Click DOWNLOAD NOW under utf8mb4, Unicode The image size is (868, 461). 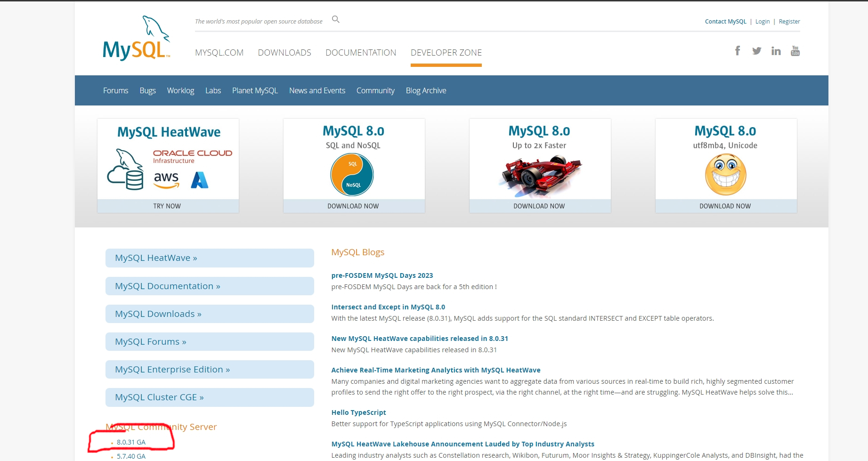click(x=726, y=206)
